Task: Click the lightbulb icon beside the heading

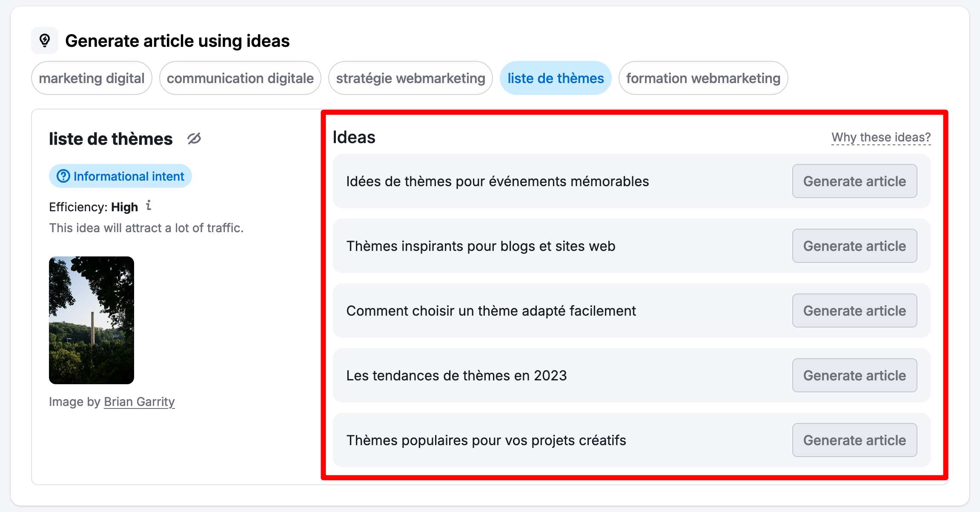Action: (x=45, y=40)
